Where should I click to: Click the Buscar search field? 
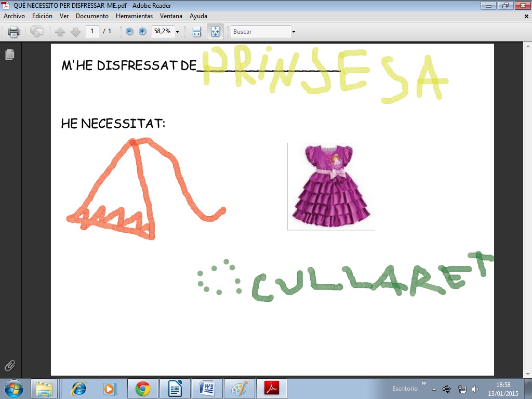click(261, 32)
